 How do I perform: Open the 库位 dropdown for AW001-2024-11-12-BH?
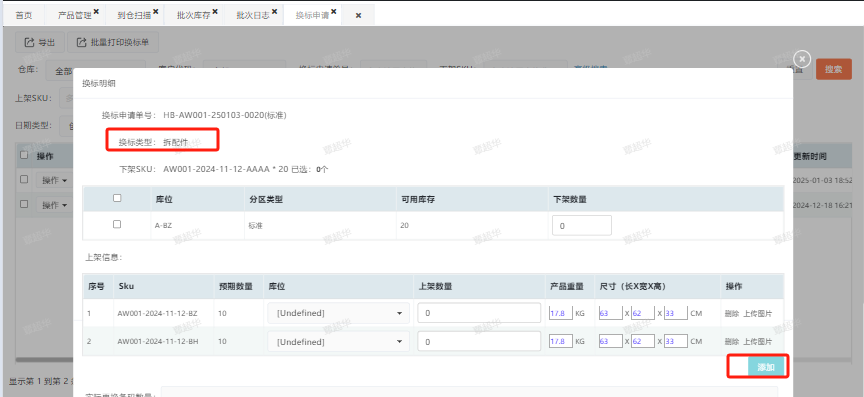[x=338, y=342]
